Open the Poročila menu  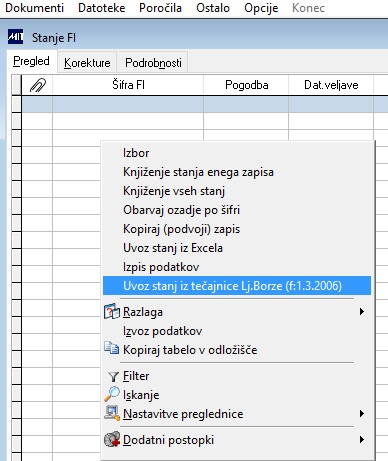(x=160, y=8)
